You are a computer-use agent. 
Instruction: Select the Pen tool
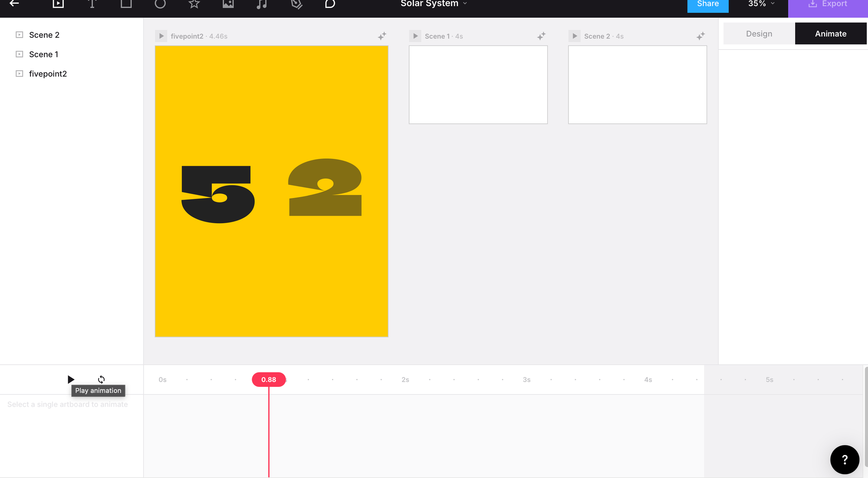pyautogui.click(x=296, y=4)
